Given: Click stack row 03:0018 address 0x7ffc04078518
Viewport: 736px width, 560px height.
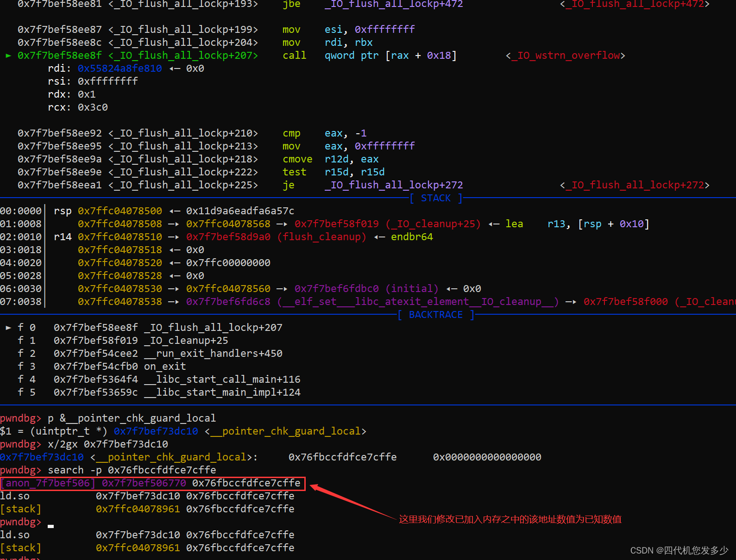Looking at the screenshot, I should click(x=120, y=250).
